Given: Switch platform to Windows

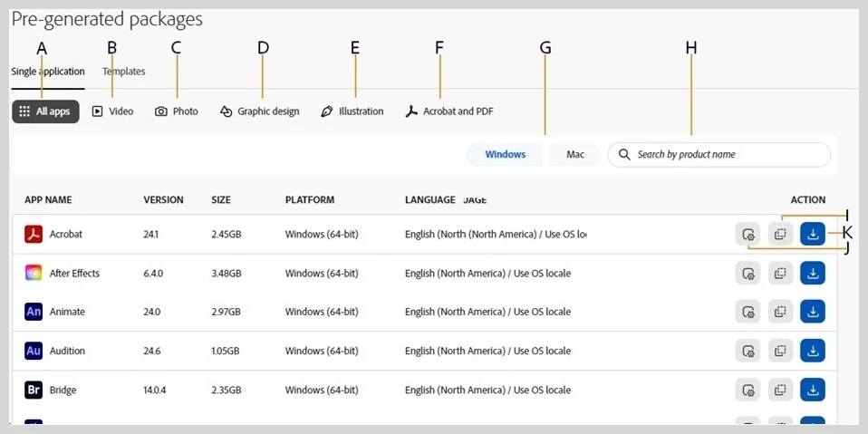Looking at the screenshot, I should tap(505, 154).
